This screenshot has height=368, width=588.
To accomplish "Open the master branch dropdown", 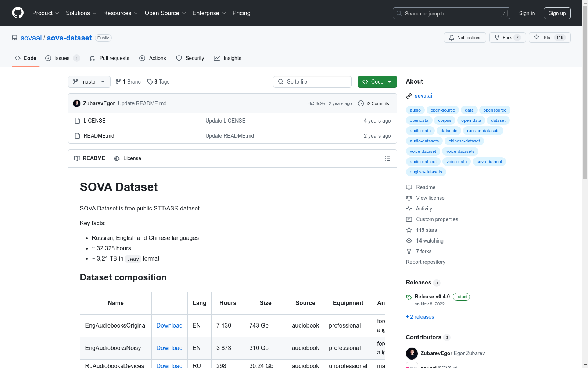I will tap(89, 82).
